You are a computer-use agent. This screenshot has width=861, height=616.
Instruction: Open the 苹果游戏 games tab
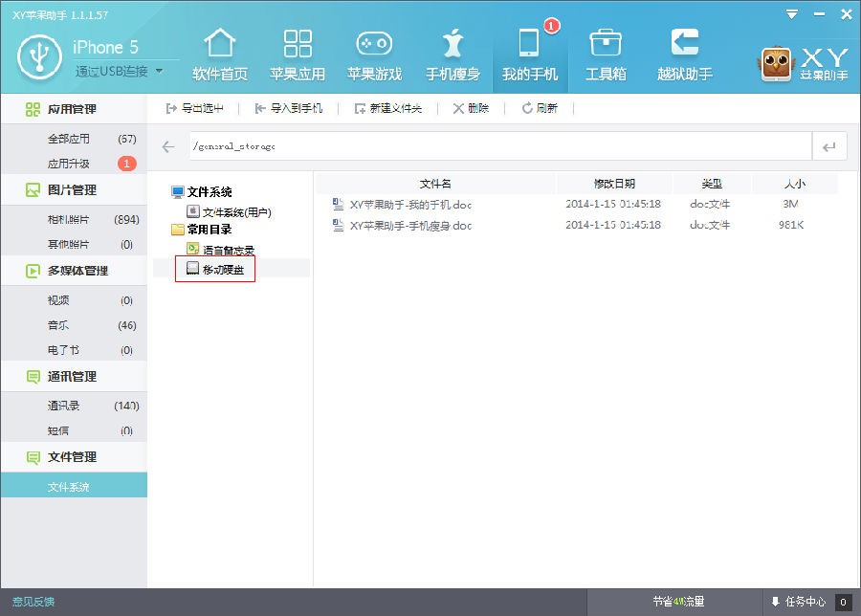click(x=374, y=55)
